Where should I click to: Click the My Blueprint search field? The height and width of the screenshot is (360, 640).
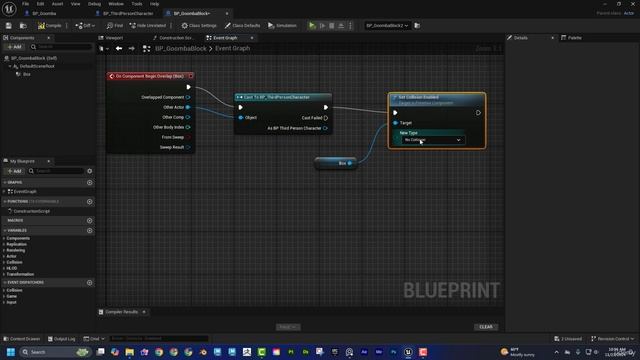56,171
